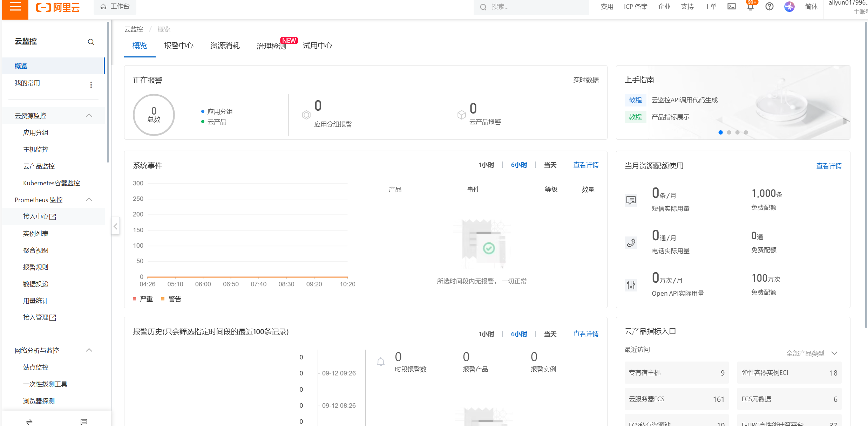
Task: Open the AI assistant avatar icon
Action: click(789, 6)
